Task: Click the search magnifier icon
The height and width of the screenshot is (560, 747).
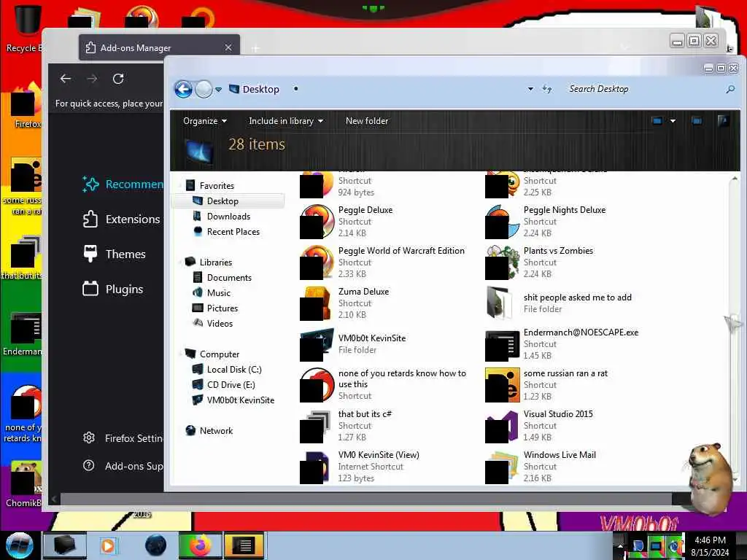Action: [729, 89]
